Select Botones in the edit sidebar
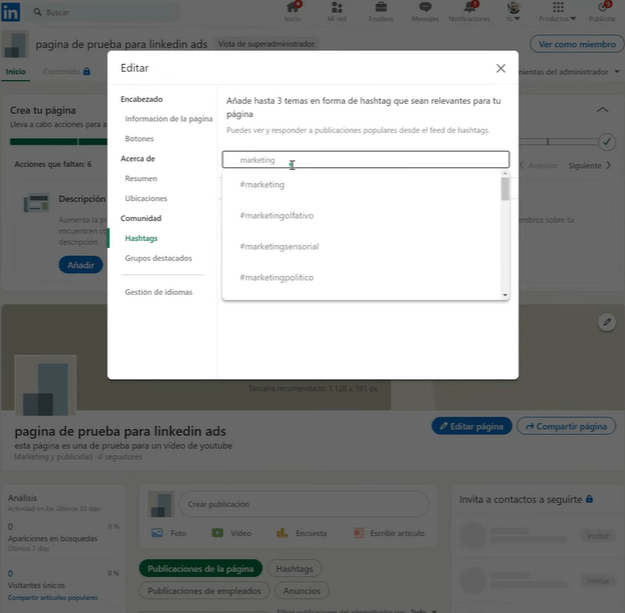 click(139, 139)
